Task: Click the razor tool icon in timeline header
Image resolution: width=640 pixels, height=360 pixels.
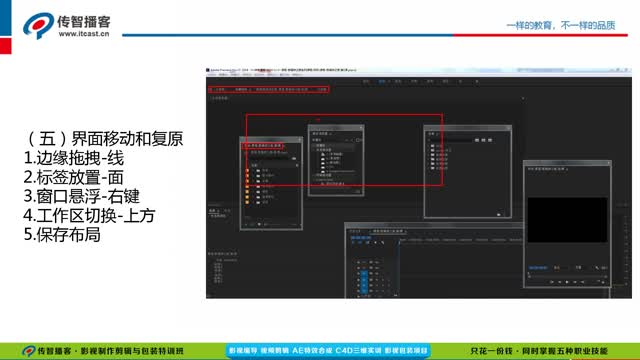Action: [382, 243]
